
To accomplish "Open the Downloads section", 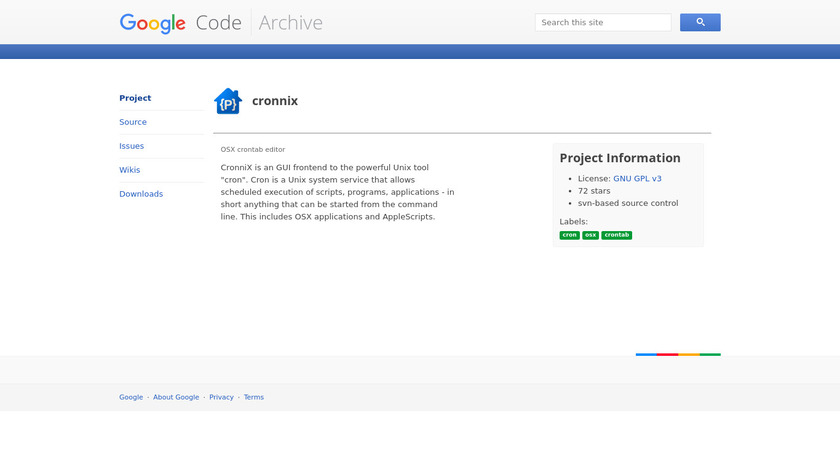I will [141, 194].
